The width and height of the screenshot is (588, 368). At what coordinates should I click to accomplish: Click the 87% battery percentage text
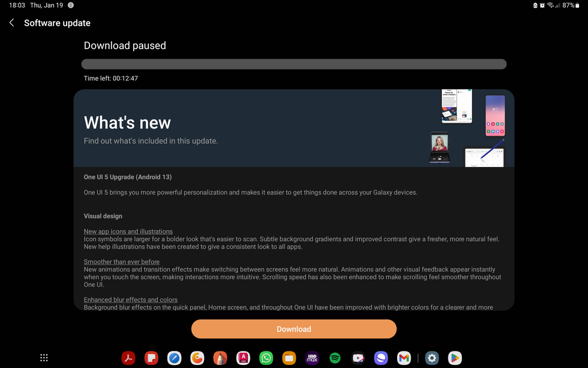(568, 5)
